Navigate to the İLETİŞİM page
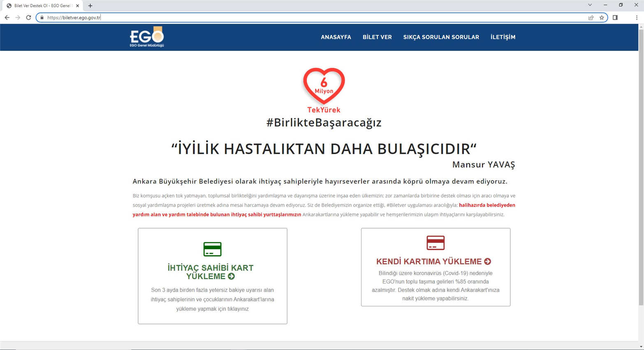 point(503,37)
